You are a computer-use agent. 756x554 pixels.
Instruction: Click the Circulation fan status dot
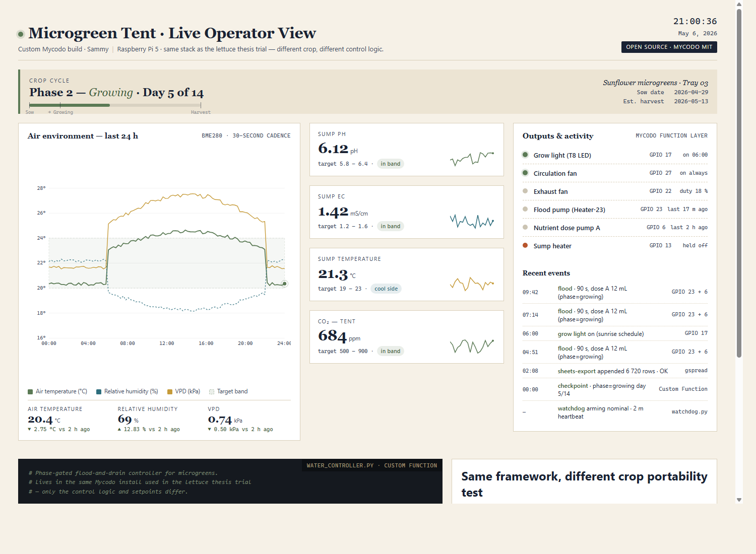(x=525, y=173)
